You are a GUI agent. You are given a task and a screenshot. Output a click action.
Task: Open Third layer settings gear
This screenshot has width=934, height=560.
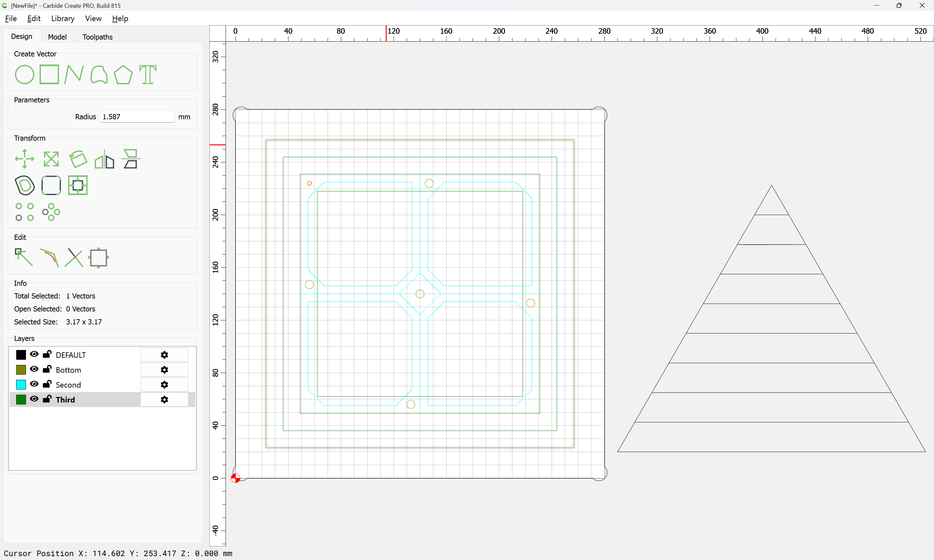coord(164,400)
